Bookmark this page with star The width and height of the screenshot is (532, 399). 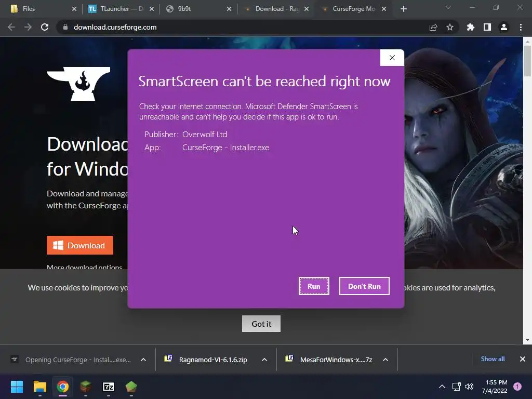(x=450, y=27)
